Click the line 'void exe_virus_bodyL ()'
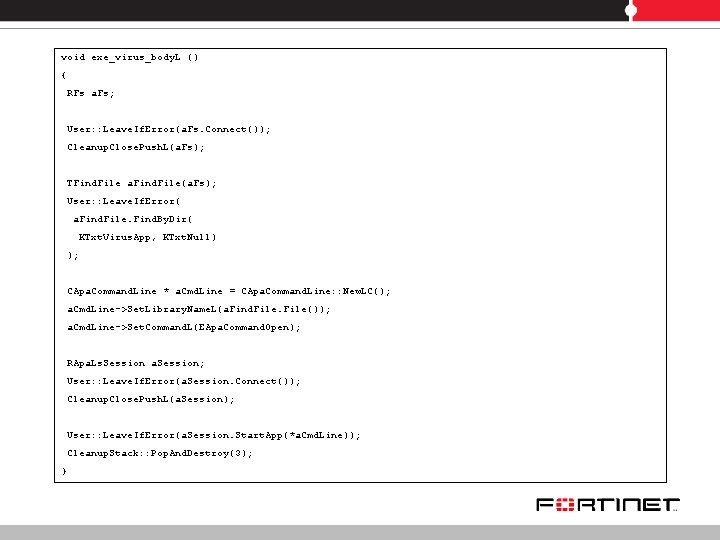 point(129,57)
